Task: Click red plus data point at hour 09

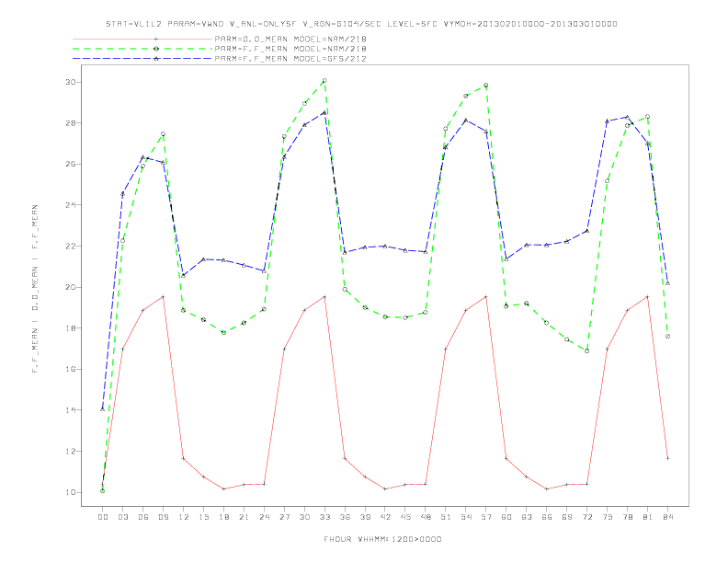Action: tap(163, 296)
